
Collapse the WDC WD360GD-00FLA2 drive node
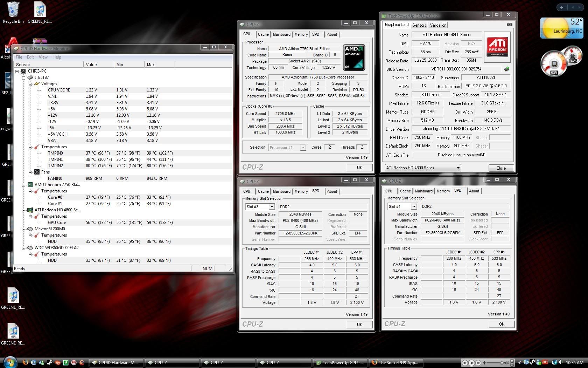[24, 248]
